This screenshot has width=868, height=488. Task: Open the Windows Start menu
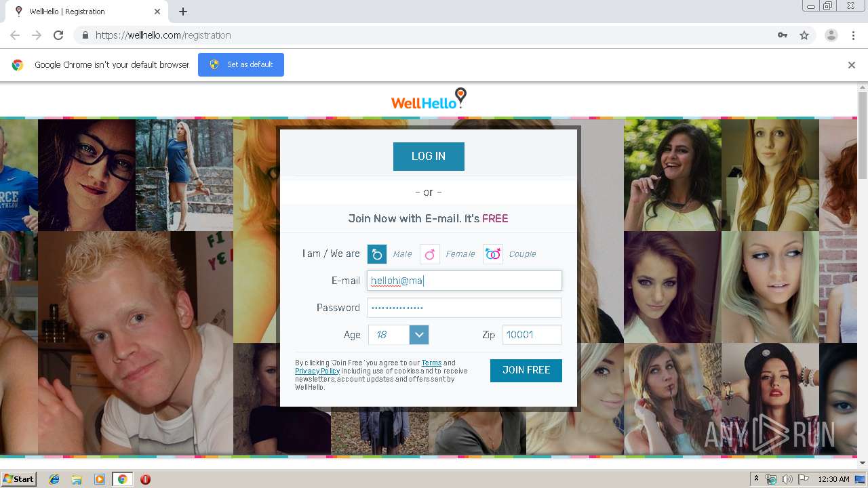(x=19, y=479)
